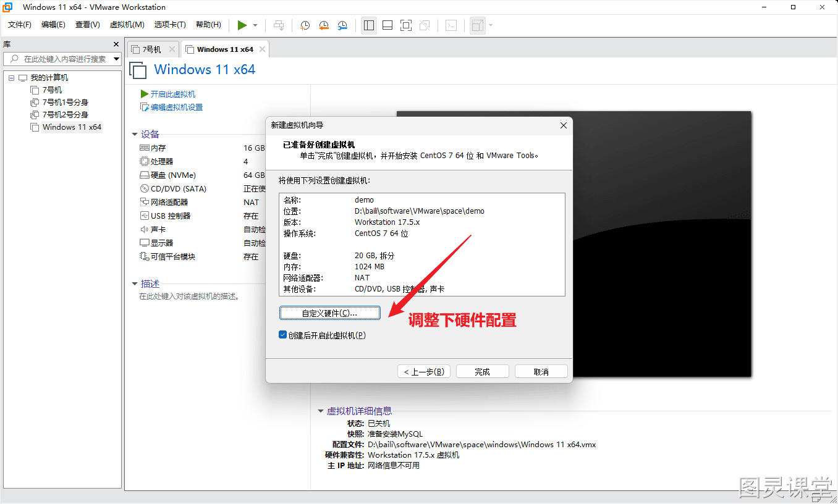Open the 查看(V) menu

pyautogui.click(x=88, y=25)
